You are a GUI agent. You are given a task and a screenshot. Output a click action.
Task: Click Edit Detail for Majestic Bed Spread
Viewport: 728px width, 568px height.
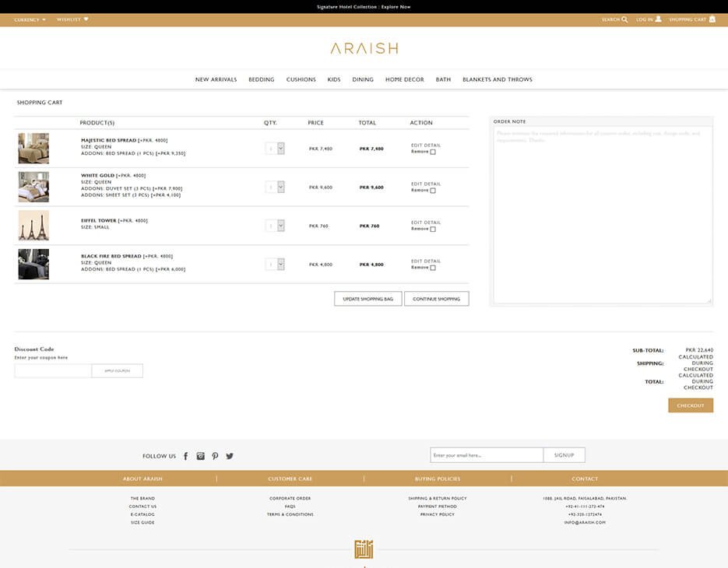426,146
